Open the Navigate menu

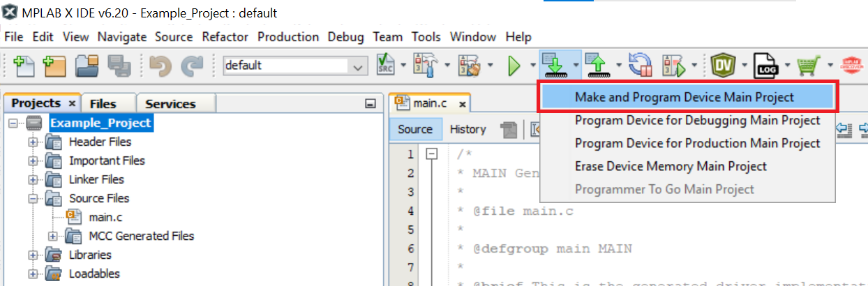(x=122, y=37)
